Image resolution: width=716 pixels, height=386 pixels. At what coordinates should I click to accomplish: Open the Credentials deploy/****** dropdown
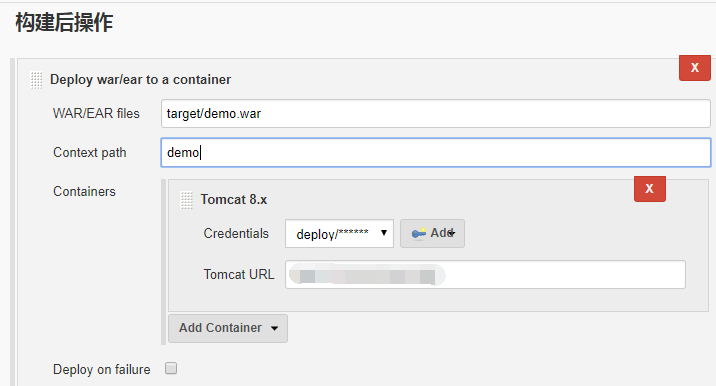click(339, 233)
